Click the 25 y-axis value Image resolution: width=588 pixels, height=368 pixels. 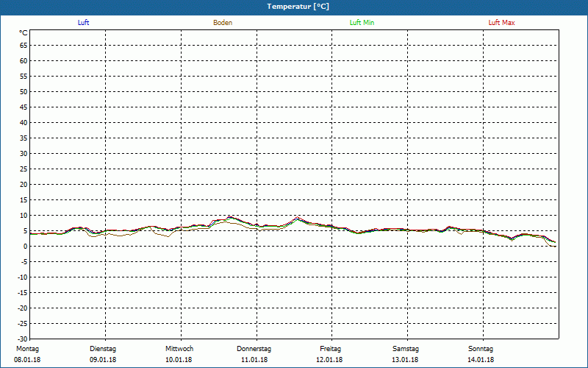(24, 169)
